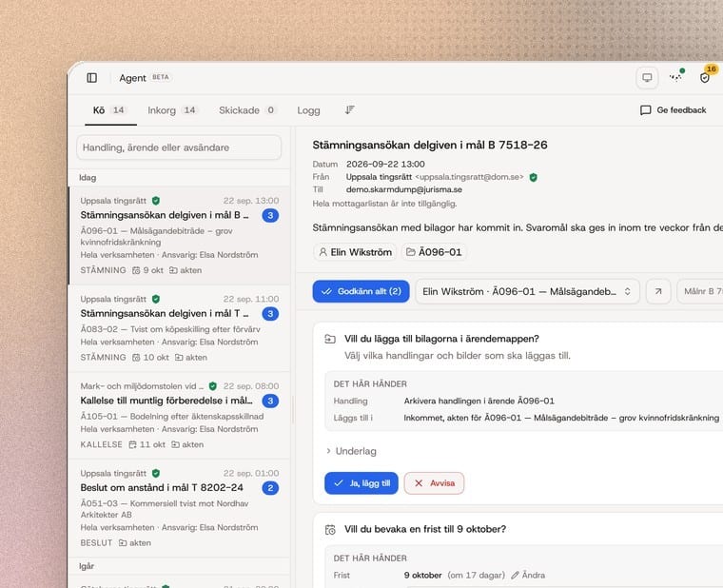
Task: Click the Målnr B chip
Action: click(700, 291)
